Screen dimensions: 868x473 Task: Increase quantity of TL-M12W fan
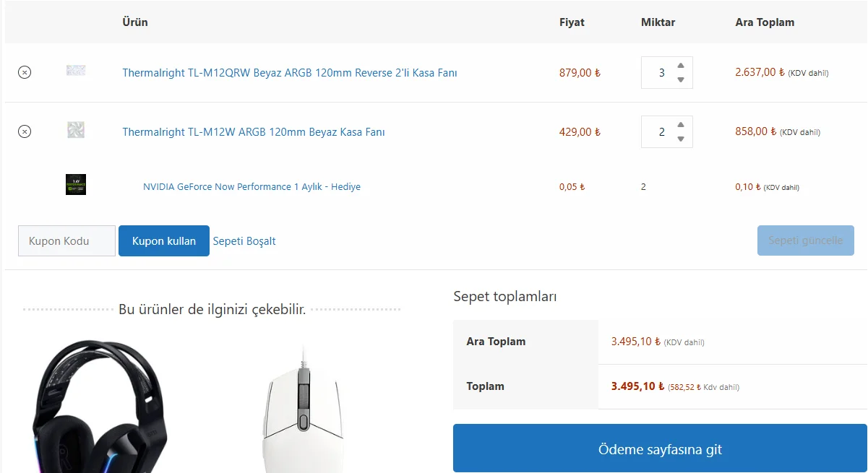coord(681,125)
